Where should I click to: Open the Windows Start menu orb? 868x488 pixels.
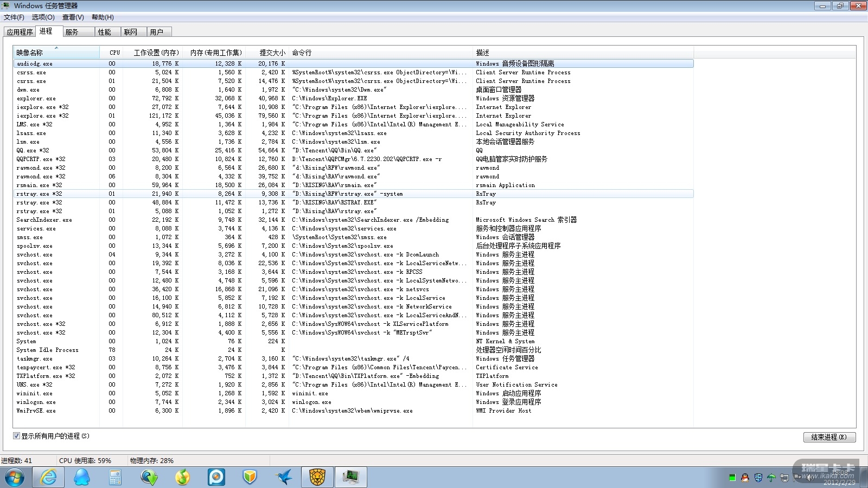click(x=15, y=478)
